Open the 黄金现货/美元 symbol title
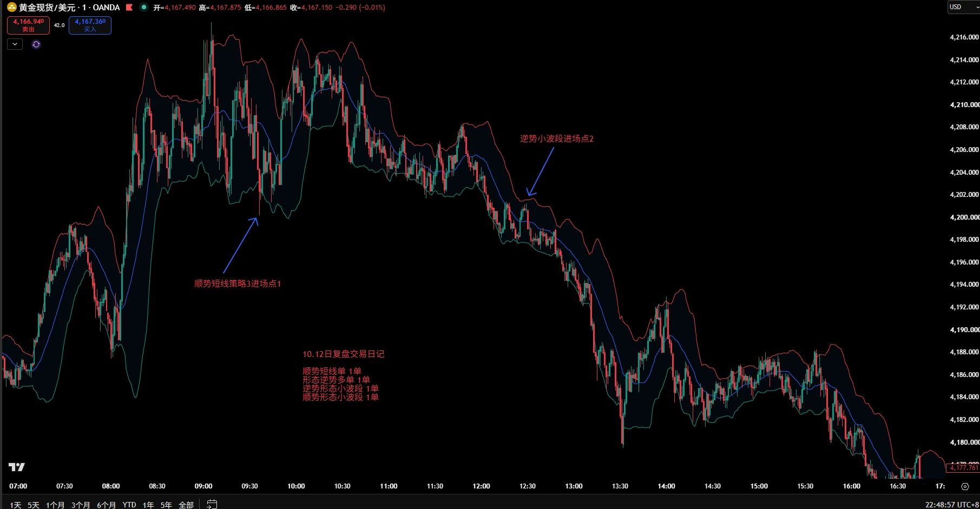The height and width of the screenshot is (509, 980). (47, 8)
